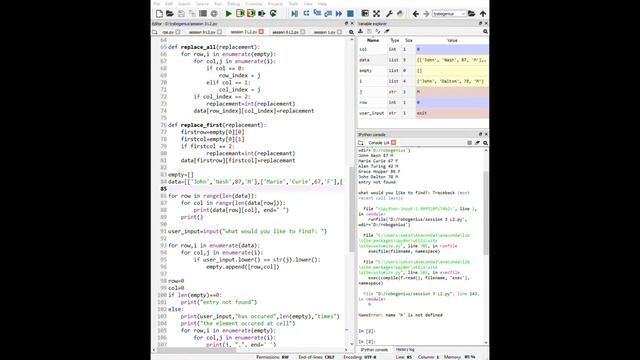The width and height of the screenshot is (640, 360).
Task: Browse tabs icon in editor
Action: 155,32
